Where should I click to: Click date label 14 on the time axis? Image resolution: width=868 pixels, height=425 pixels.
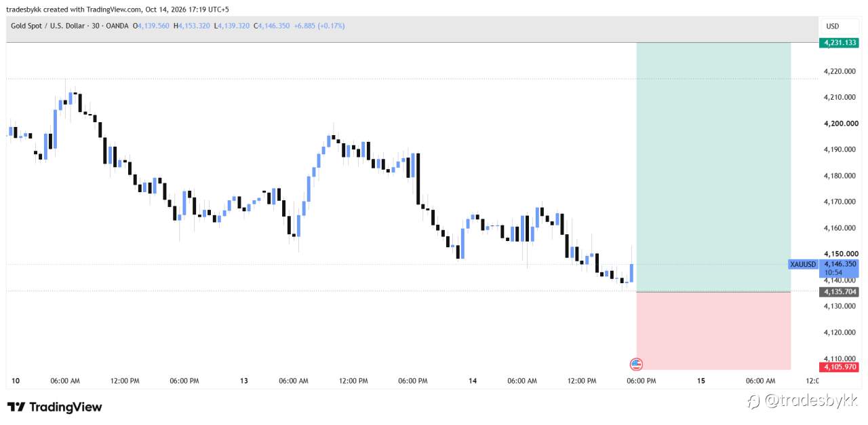[x=473, y=381]
